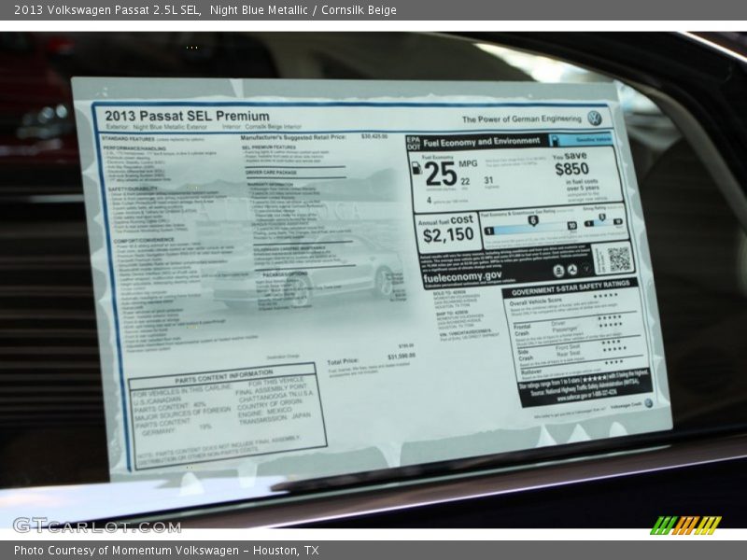Click 'CHATTANOOGA TN,U.S.A.' assembly point text
This screenshot has width=747, height=560.
275,396
